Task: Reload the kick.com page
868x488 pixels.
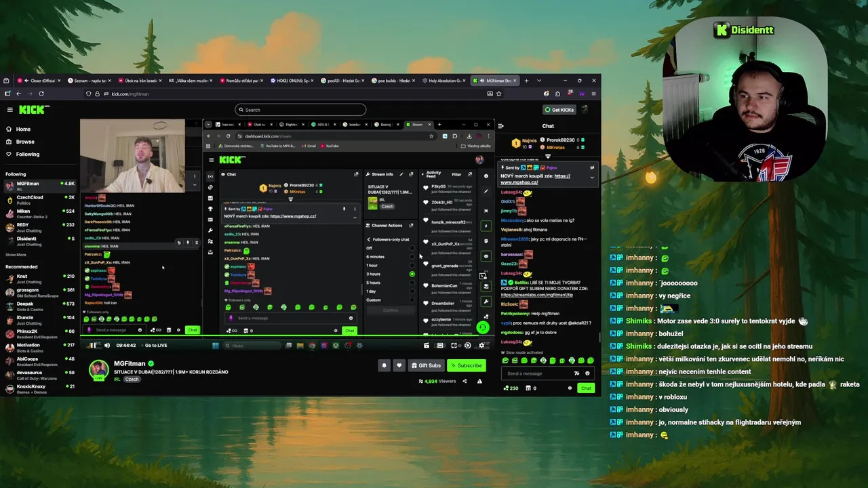Action: (x=41, y=94)
